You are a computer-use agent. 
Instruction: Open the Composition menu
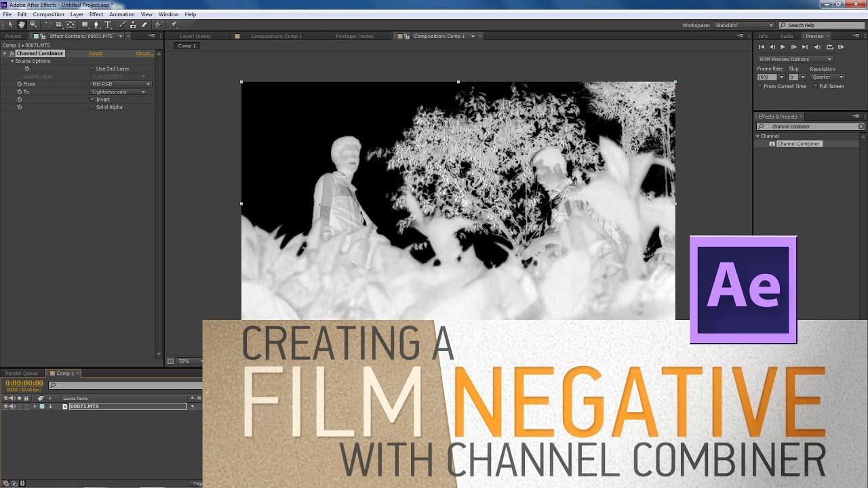[48, 14]
